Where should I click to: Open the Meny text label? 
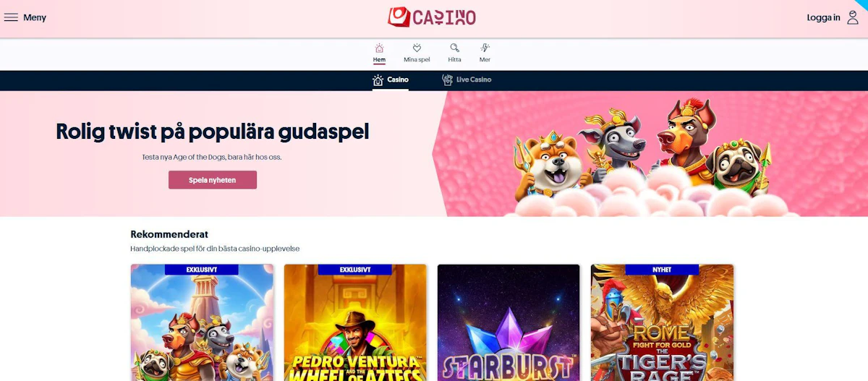(x=35, y=17)
